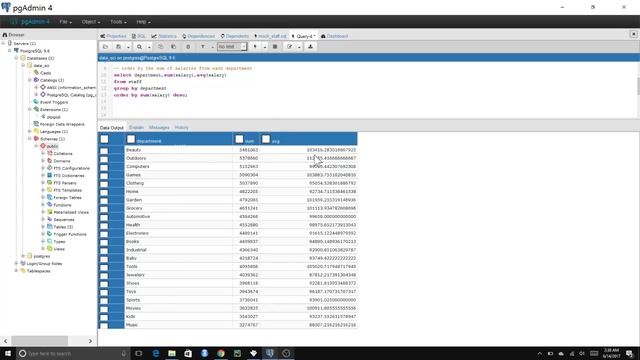Screen dimensions: 640x360
Task: Open the No limit rows dropdown
Action: pyautogui.click(x=232, y=47)
